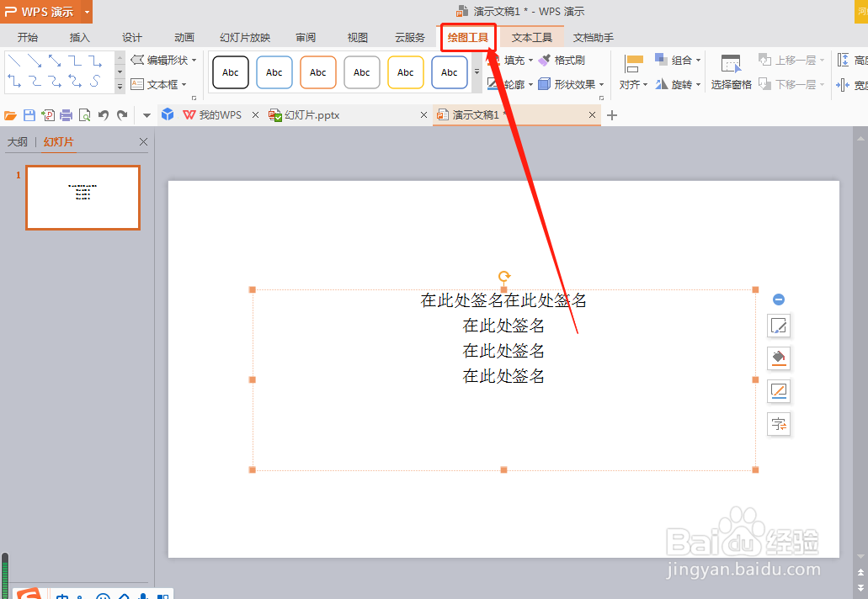Expand the shape styles gallery

click(477, 72)
